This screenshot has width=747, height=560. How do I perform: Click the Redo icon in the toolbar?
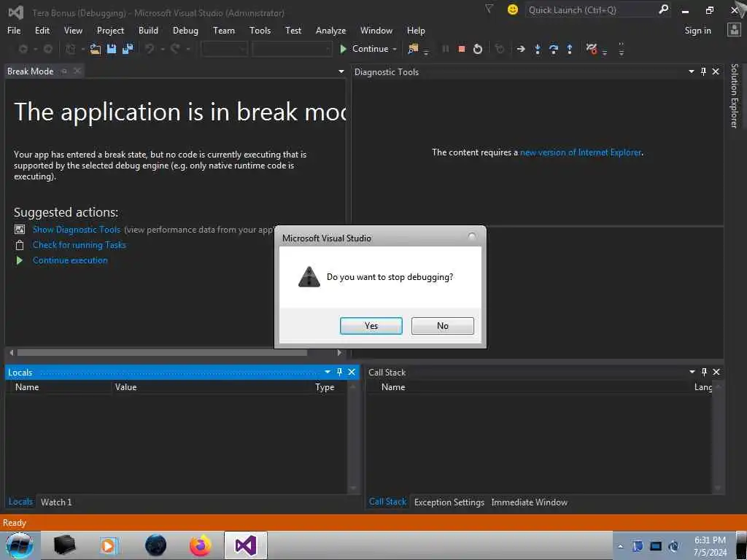tap(175, 49)
